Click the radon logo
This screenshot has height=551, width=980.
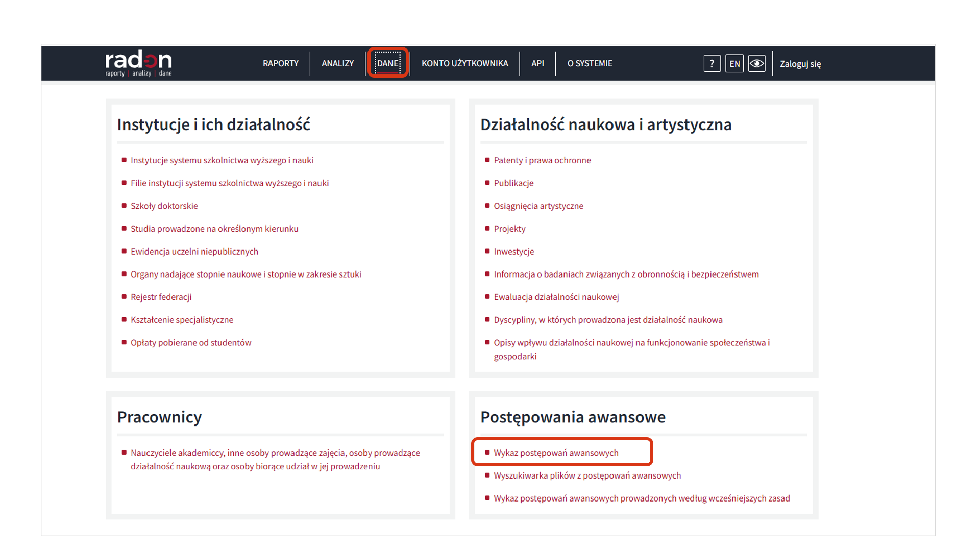tap(138, 63)
